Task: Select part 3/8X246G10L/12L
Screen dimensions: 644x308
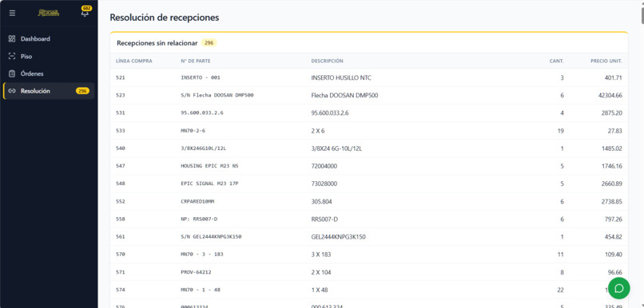Action: point(203,148)
